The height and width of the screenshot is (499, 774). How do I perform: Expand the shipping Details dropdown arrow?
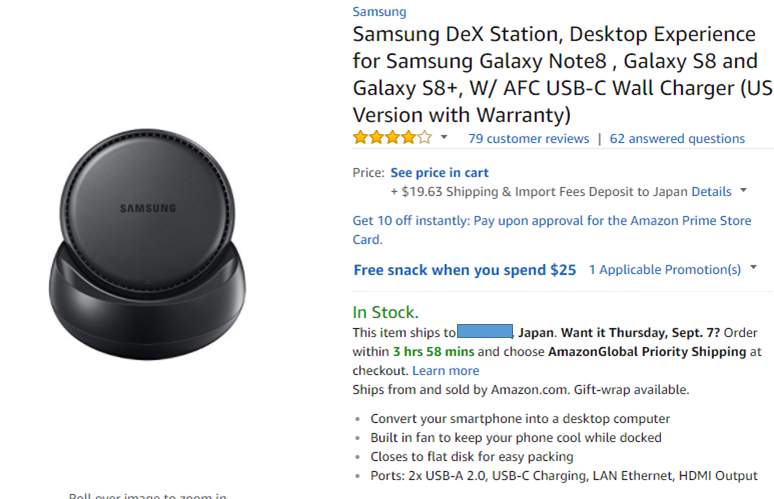[743, 191]
